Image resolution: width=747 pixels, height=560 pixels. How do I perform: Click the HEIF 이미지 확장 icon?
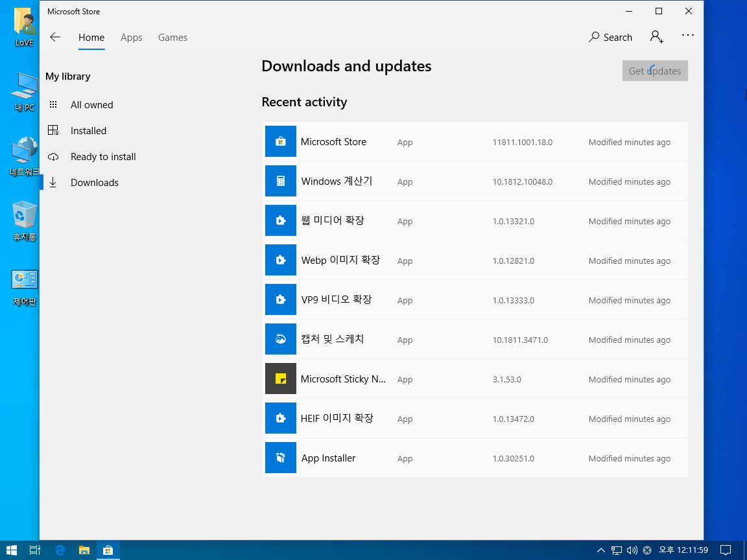point(281,418)
